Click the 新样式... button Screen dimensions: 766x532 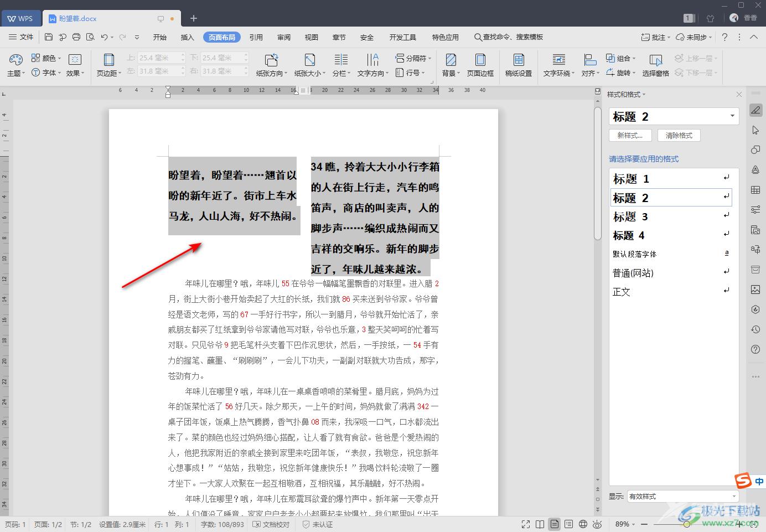coord(630,136)
